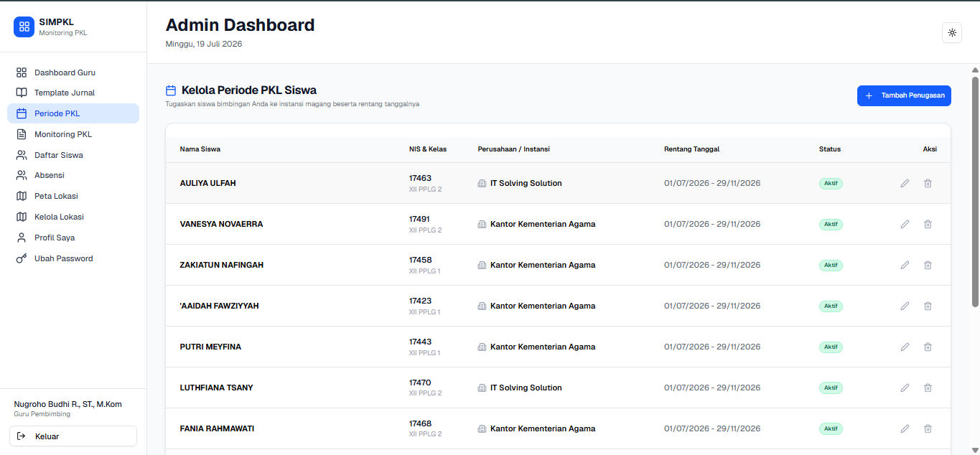Screen dimensions: 980x455
Task: Click the Keluar logout button
Action: [x=73, y=436]
